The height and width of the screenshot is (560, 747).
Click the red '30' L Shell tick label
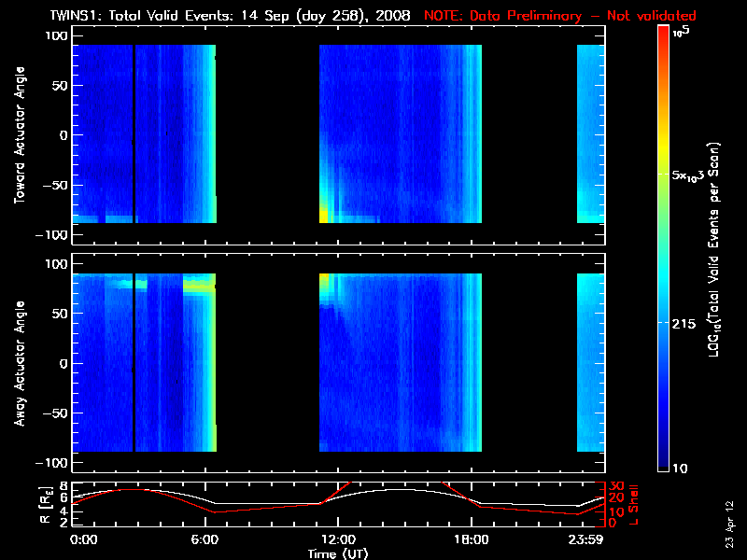pos(616,486)
